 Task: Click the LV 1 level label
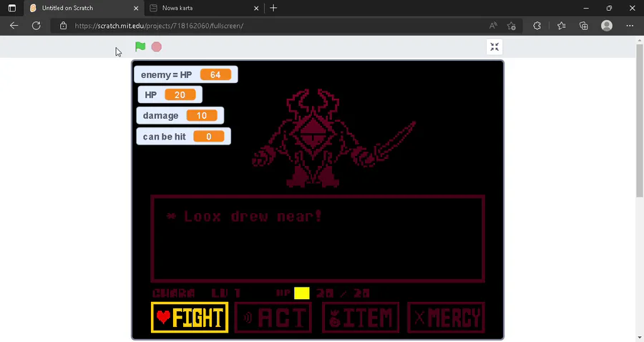[x=226, y=293]
